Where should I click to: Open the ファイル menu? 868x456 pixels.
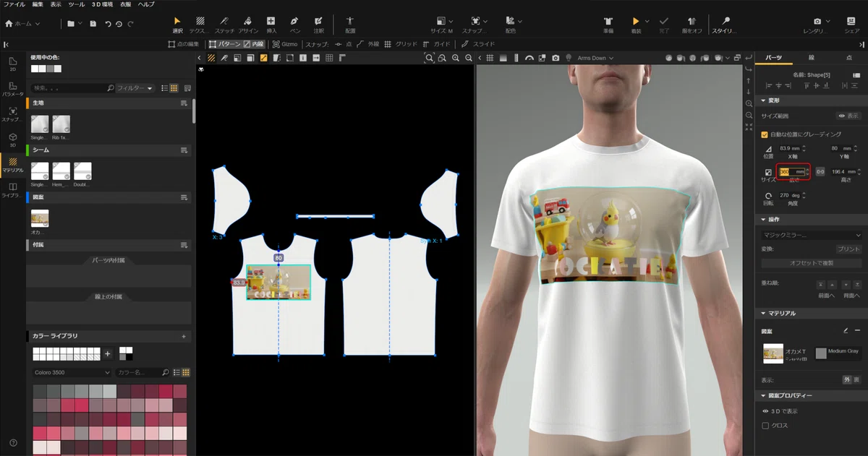(14, 4)
